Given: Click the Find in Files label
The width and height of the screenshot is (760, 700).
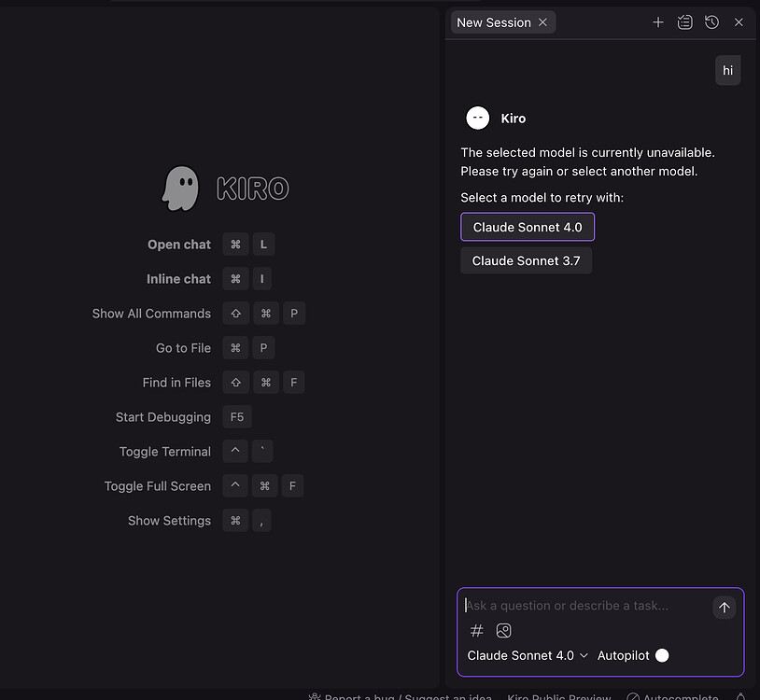Looking at the screenshot, I should point(176,383).
